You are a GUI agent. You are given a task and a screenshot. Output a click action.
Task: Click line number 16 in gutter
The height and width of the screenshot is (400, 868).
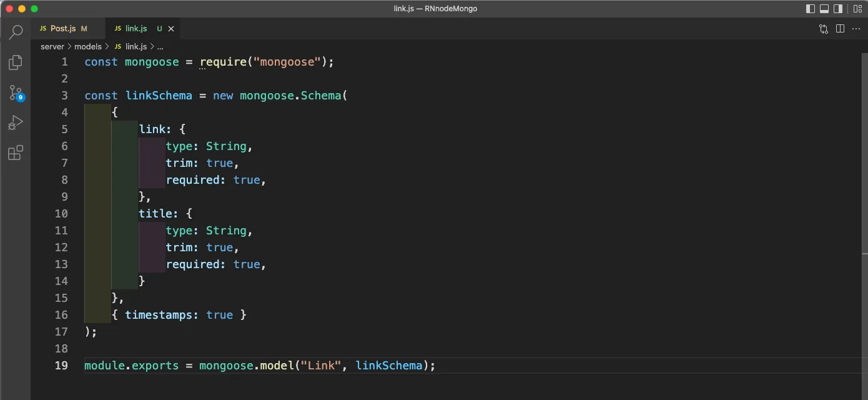[61, 315]
